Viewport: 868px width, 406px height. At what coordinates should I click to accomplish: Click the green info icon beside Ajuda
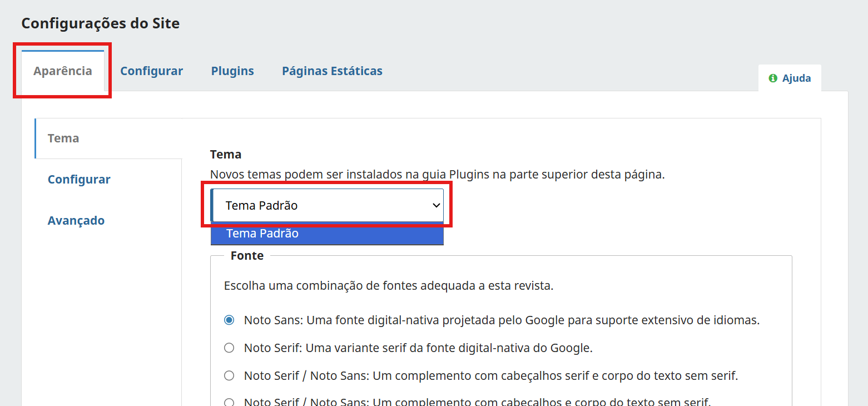coord(773,78)
